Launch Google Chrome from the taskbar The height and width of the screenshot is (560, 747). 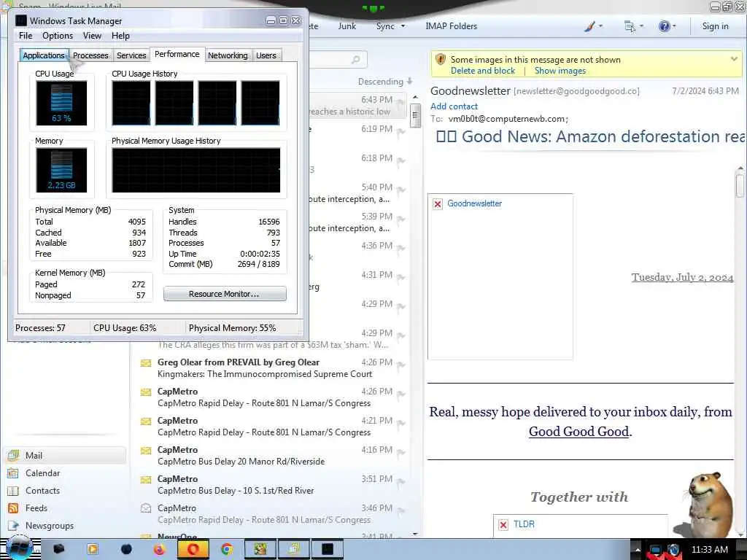tap(227, 550)
